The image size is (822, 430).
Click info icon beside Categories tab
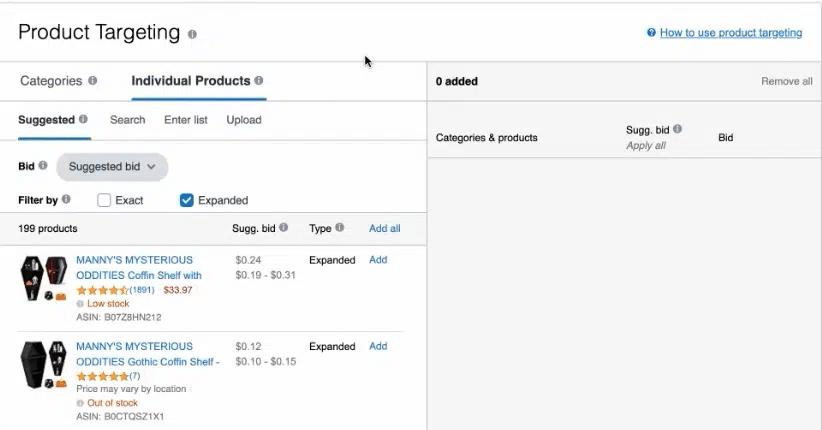(x=93, y=81)
